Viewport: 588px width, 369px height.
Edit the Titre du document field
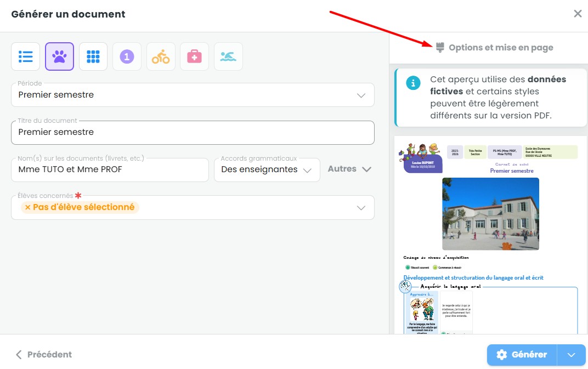click(x=193, y=132)
